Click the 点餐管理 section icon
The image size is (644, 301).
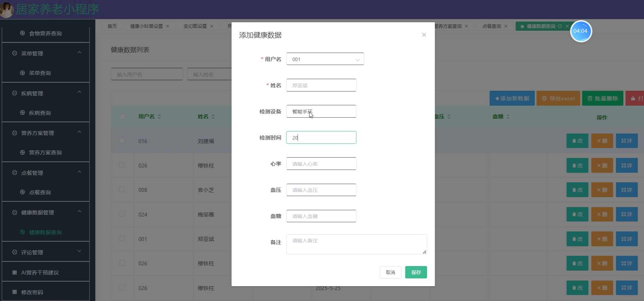click(14, 173)
